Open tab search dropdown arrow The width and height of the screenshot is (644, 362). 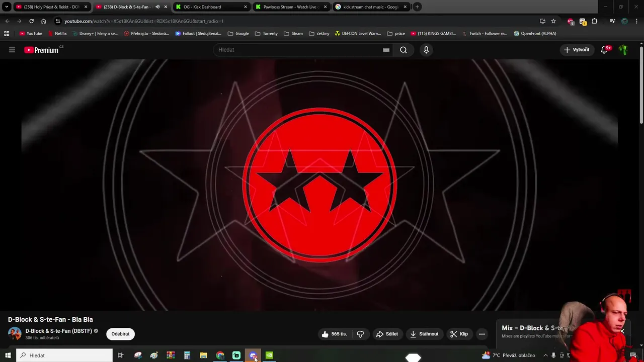pyautogui.click(x=7, y=7)
